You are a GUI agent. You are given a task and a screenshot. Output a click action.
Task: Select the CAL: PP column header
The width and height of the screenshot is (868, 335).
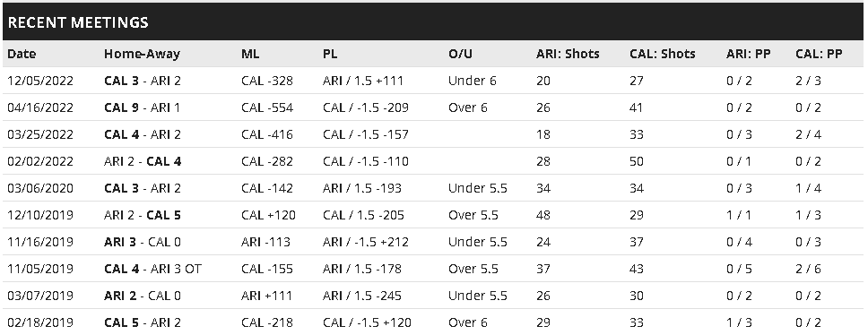click(819, 54)
